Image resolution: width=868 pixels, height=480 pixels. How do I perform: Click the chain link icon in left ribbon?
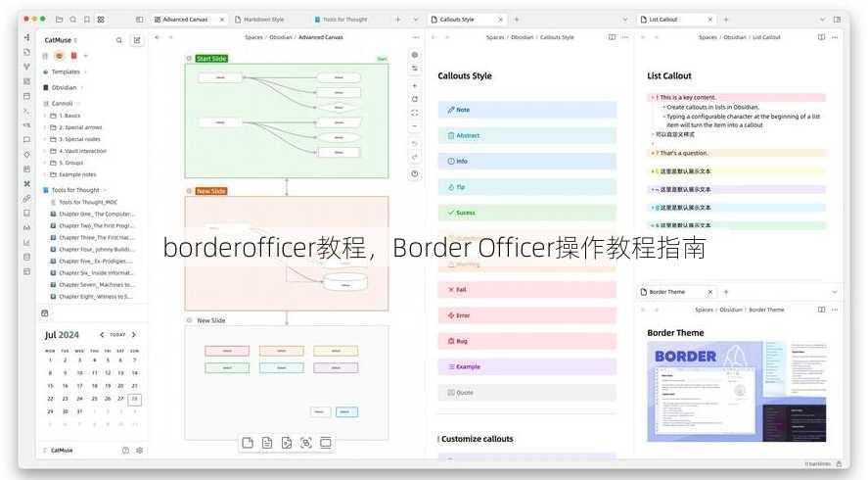26,199
